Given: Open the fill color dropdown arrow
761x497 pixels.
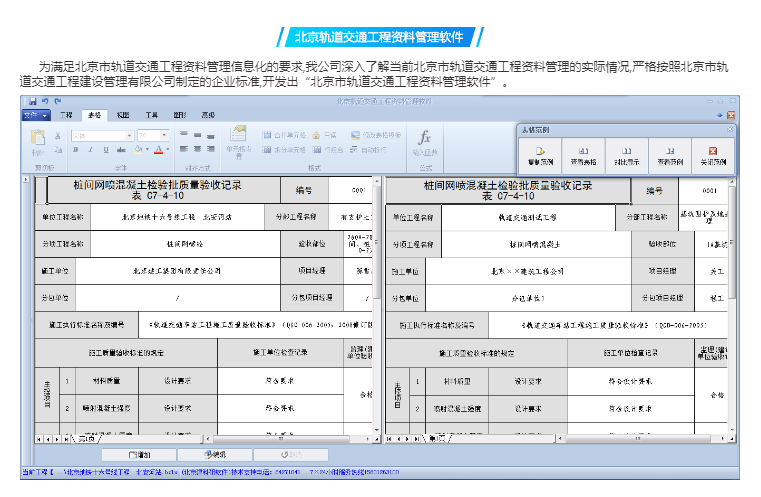Looking at the screenshot, I should pyautogui.click(x=147, y=149).
